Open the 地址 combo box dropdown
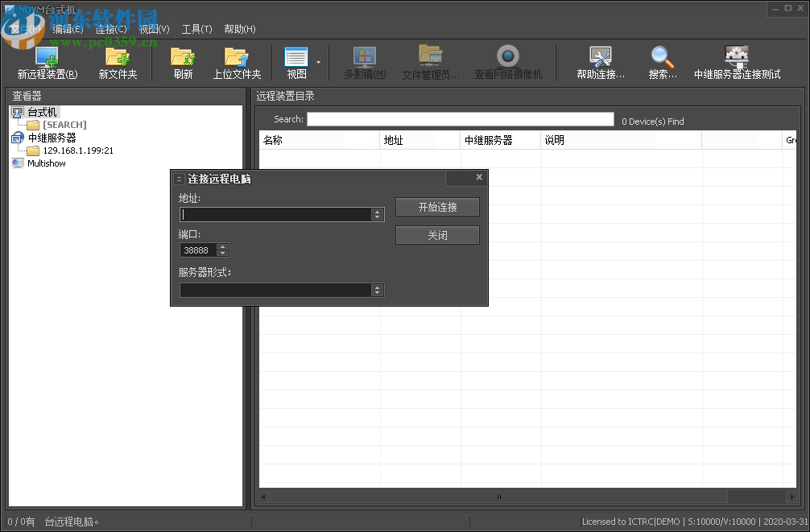 [377, 215]
